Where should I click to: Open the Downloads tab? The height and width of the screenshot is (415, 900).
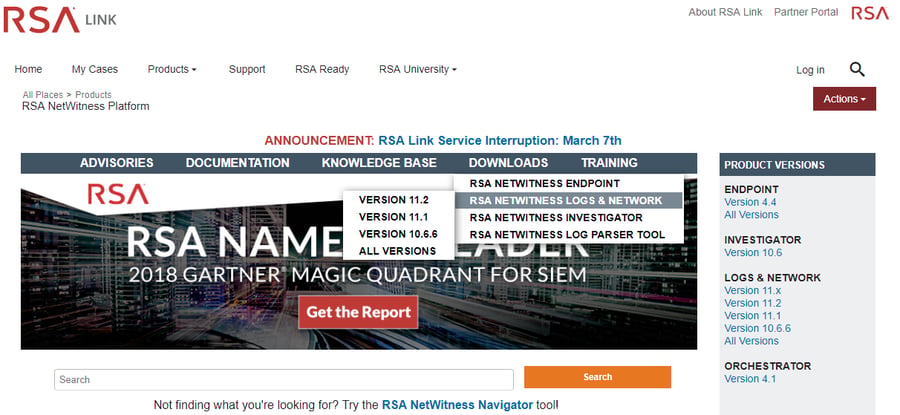[508, 163]
